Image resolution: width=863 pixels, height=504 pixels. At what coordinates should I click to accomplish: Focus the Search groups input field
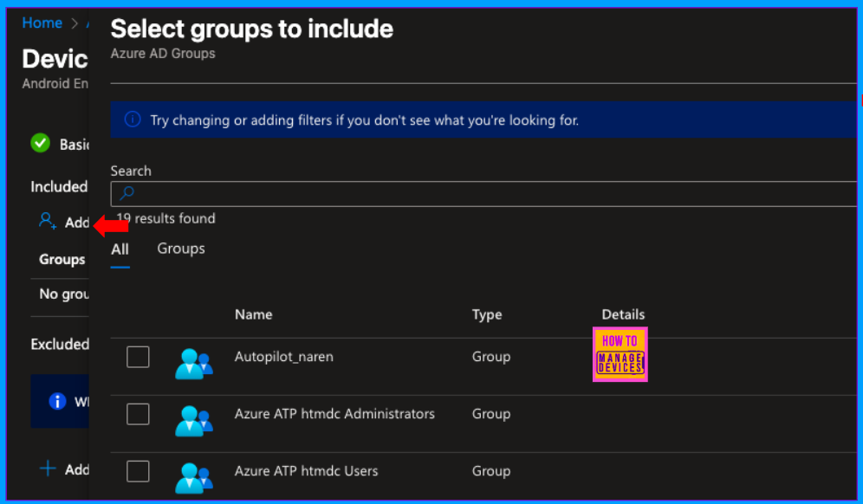483,194
